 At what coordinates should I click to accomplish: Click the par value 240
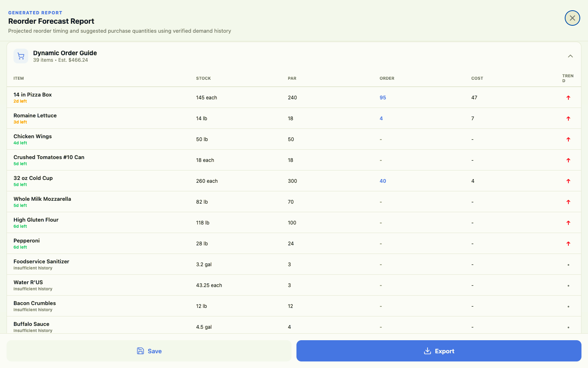tap(292, 98)
